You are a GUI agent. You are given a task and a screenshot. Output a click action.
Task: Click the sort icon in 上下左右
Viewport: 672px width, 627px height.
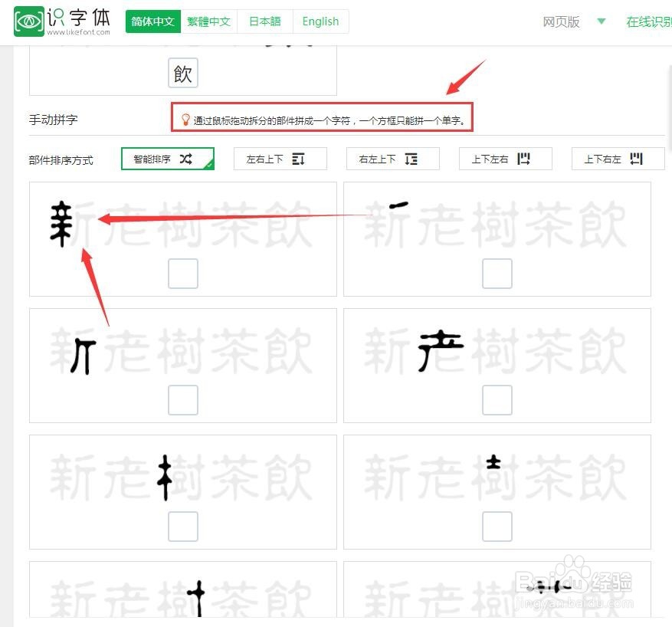(x=523, y=159)
